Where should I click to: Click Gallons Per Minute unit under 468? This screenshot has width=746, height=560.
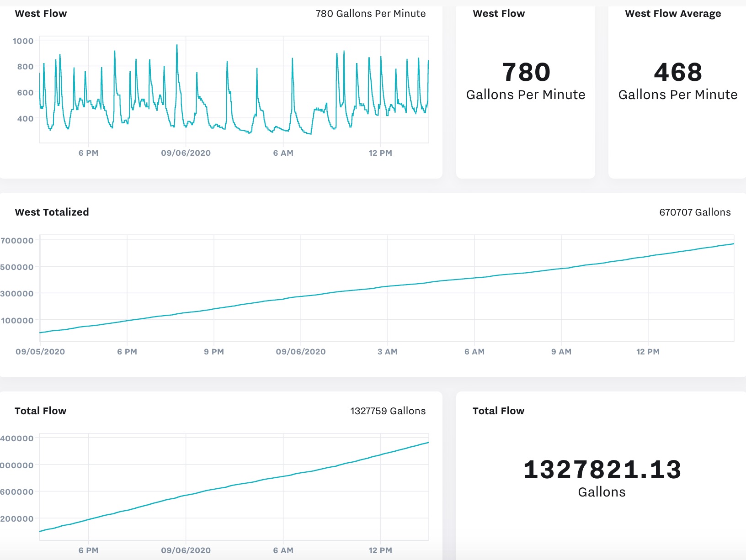pyautogui.click(x=678, y=95)
